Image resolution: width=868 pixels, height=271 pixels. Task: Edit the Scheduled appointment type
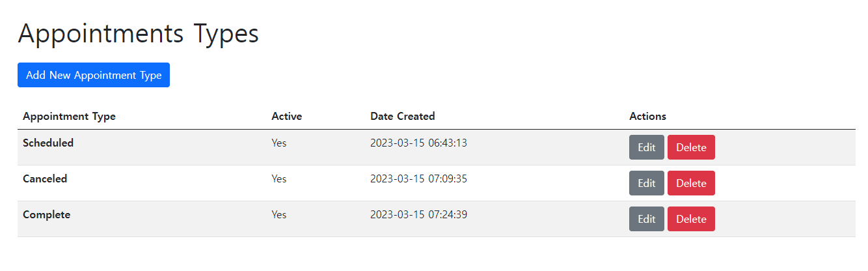[646, 147]
